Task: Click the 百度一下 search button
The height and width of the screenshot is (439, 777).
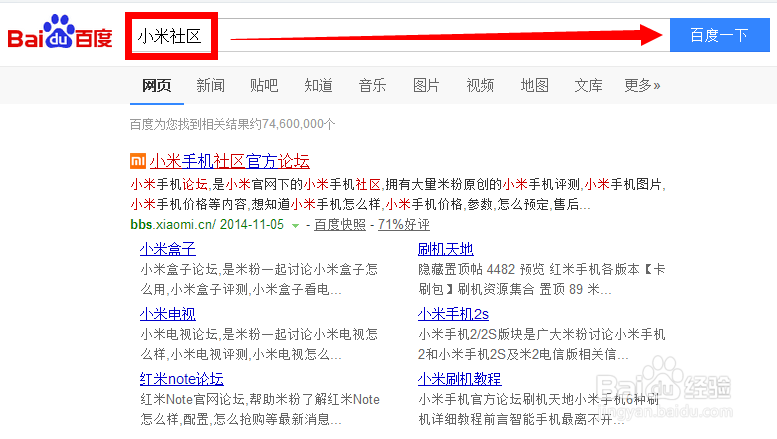Action: tap(720, 35)
